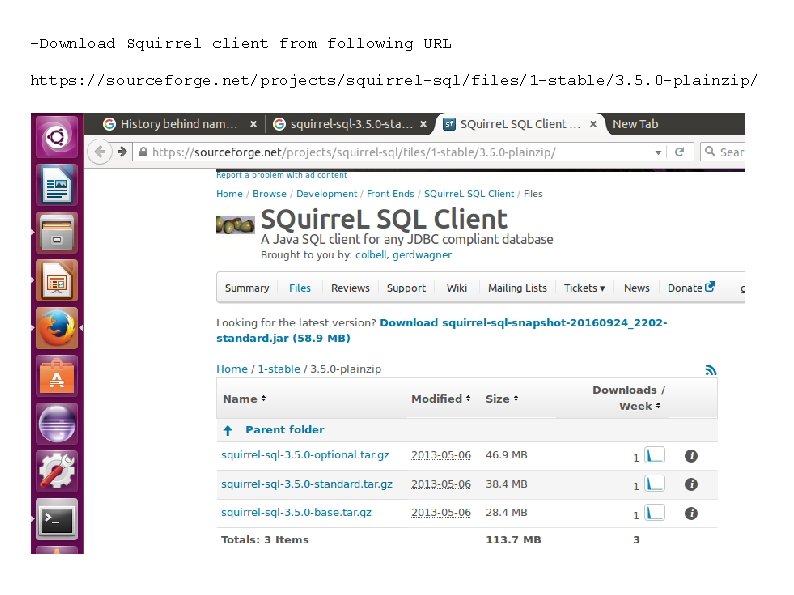Close the SQuirreL SQL Client tab

coord(593,124)
